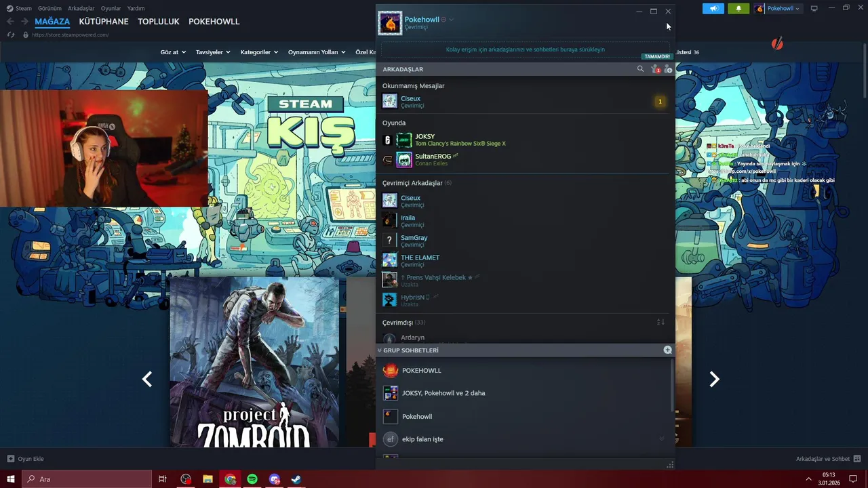
Task: Open the Steam menu
Action: 19,8
